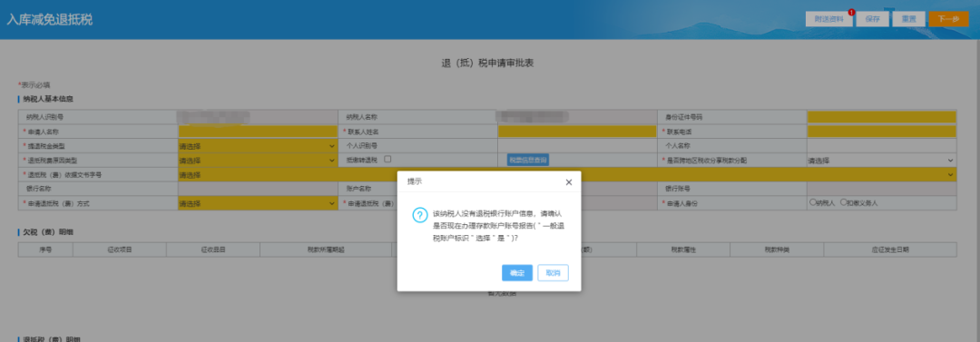Open the 退抵税（费）依据文书字号 dropdown

[567, 175]
